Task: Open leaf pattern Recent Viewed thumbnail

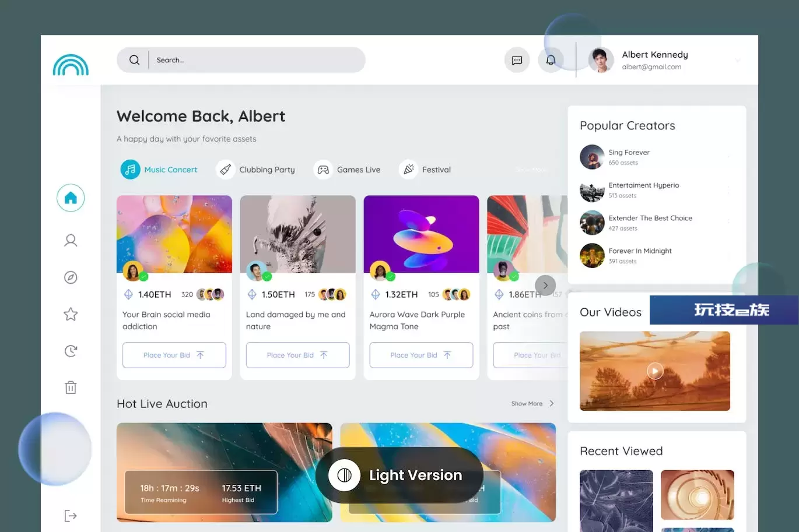Action: (x=616, y=501)
